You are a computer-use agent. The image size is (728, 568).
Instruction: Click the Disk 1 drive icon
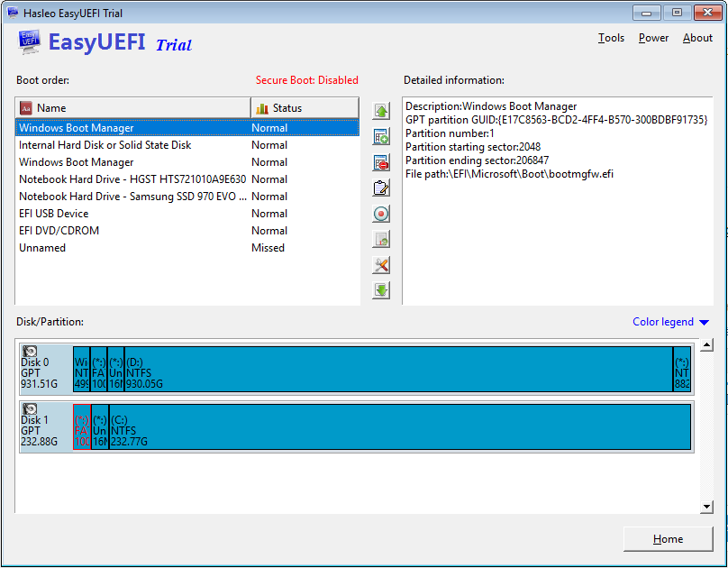click(30, 408)
